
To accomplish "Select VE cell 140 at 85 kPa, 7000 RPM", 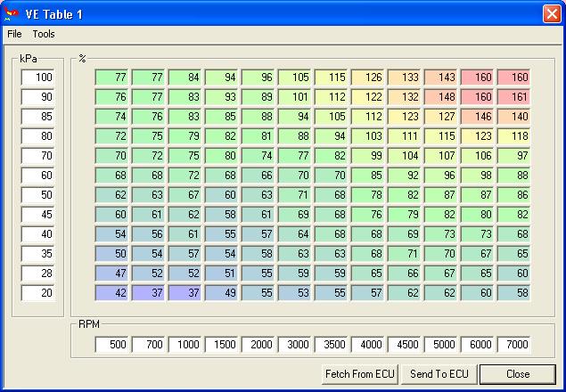I will 514,117.
